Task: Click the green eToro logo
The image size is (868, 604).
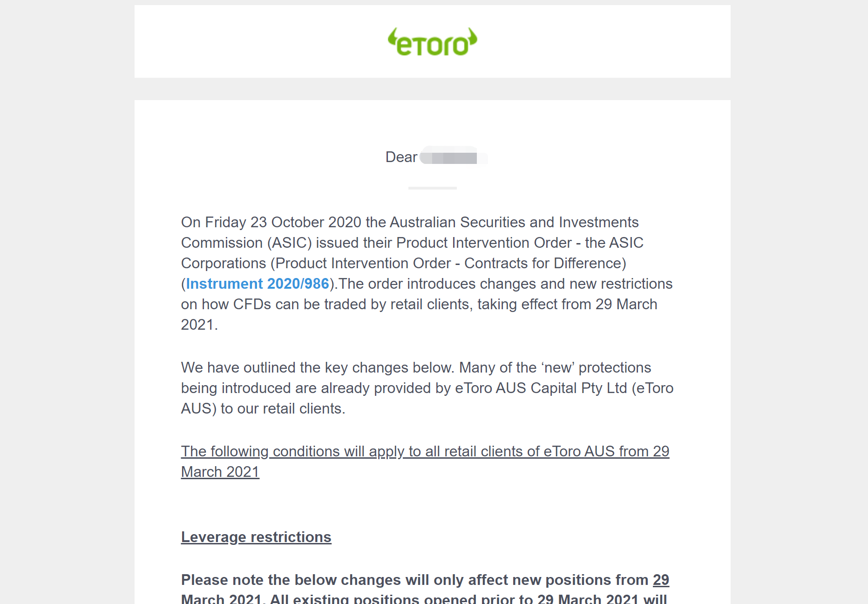Action: [433, 42]
